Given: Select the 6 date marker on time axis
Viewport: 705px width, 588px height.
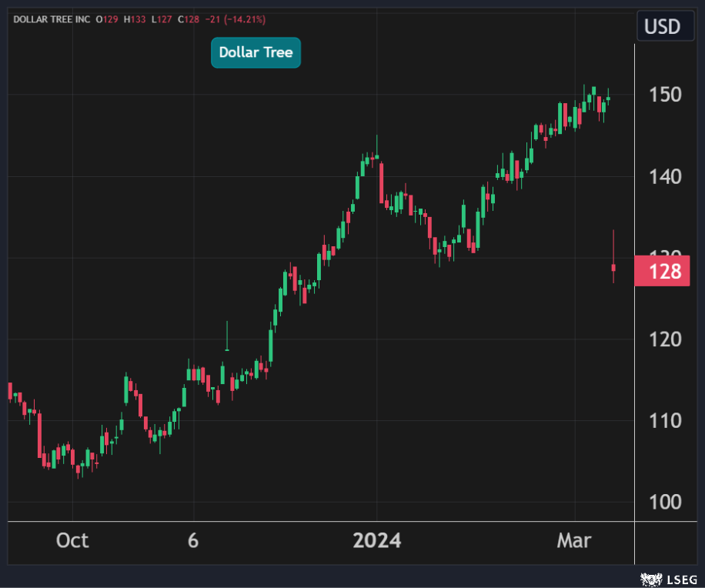Looking at the screenshot, I should point(193,540).
